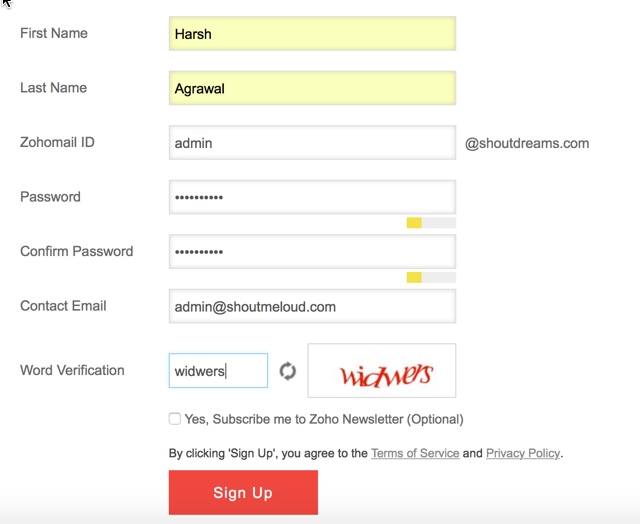The width and height of the screenshot is (640, 524).
Task: Click the @shoutdreams.com domain text
Action: point(527,143)
